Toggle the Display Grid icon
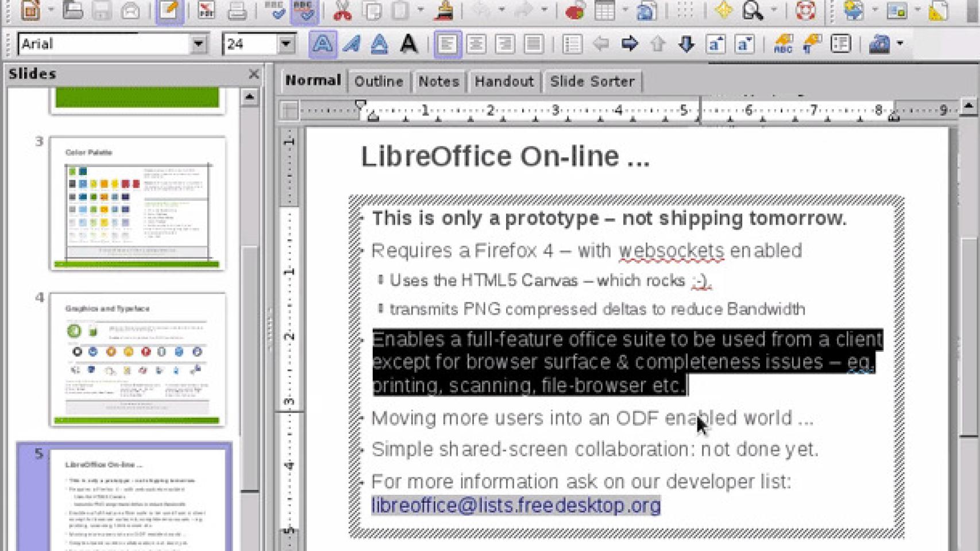980x551 pixels. (685, 10)
